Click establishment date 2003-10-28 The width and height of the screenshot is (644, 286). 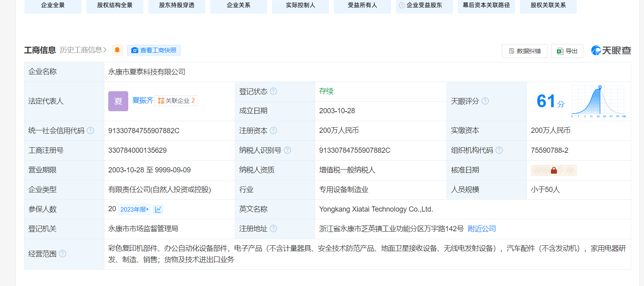point(337,111)
